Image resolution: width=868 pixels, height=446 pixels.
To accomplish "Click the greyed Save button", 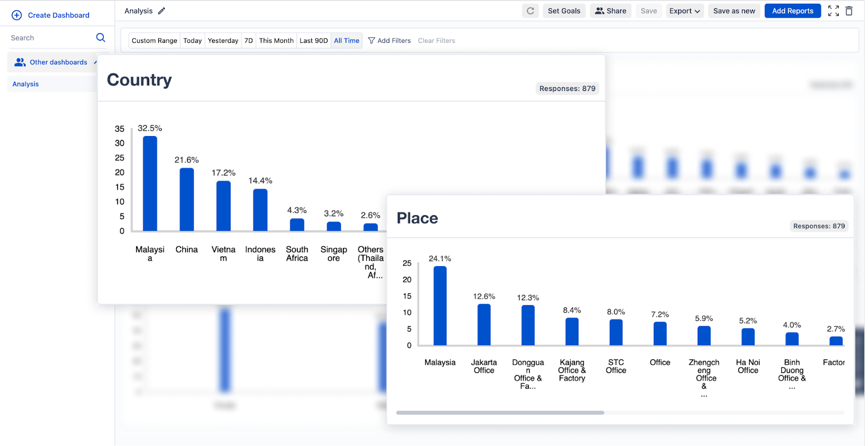I will 649,11.
